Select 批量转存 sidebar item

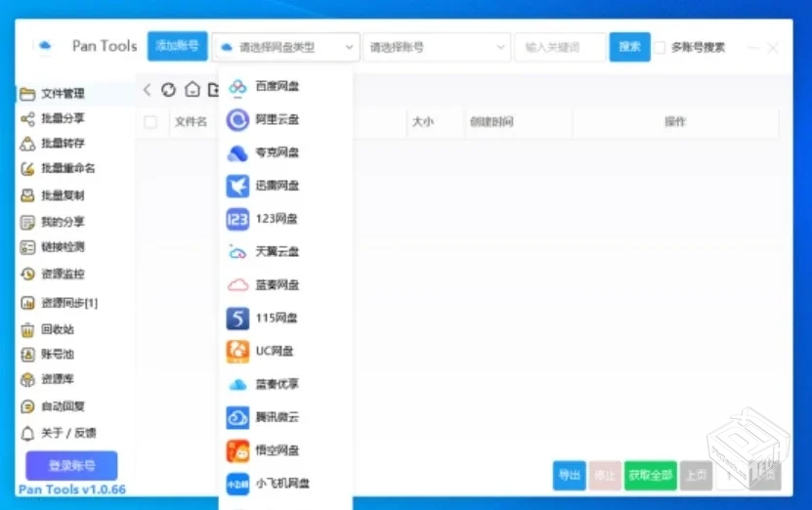(x=52, y=143)
